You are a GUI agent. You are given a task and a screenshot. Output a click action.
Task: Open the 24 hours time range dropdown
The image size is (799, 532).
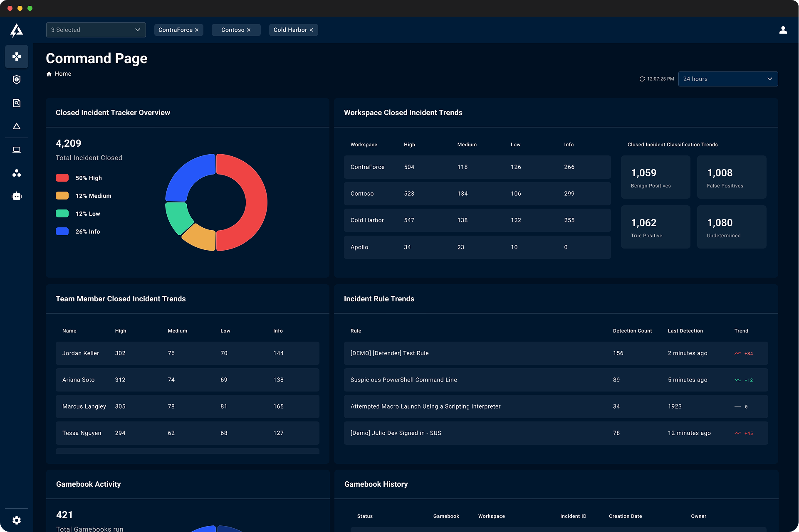727,79
